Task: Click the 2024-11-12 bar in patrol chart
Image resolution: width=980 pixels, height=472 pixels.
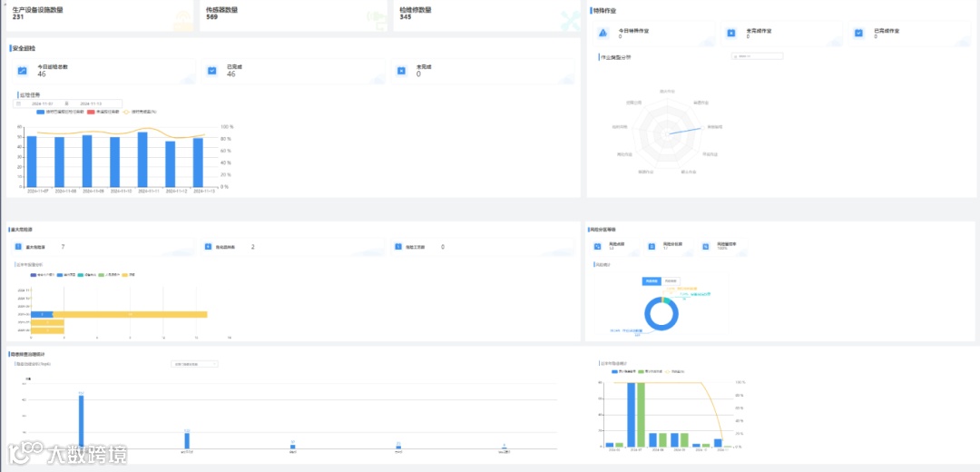Action: [171, 163]
